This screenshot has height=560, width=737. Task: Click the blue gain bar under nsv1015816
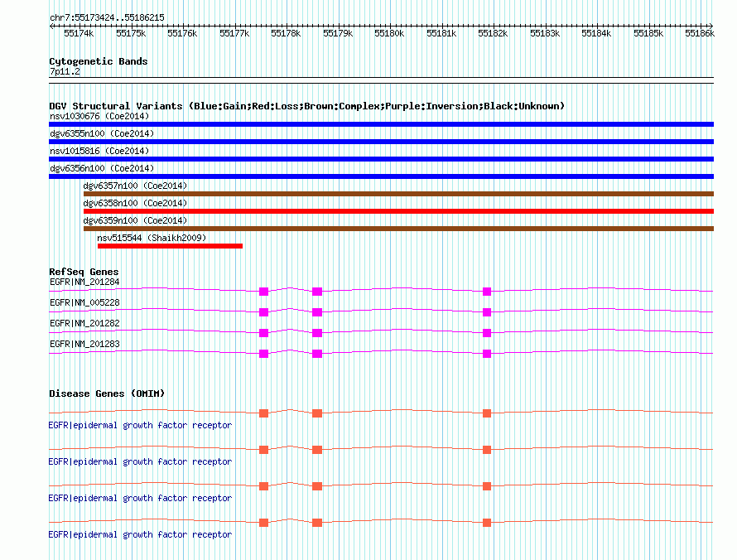click(381, 159)
